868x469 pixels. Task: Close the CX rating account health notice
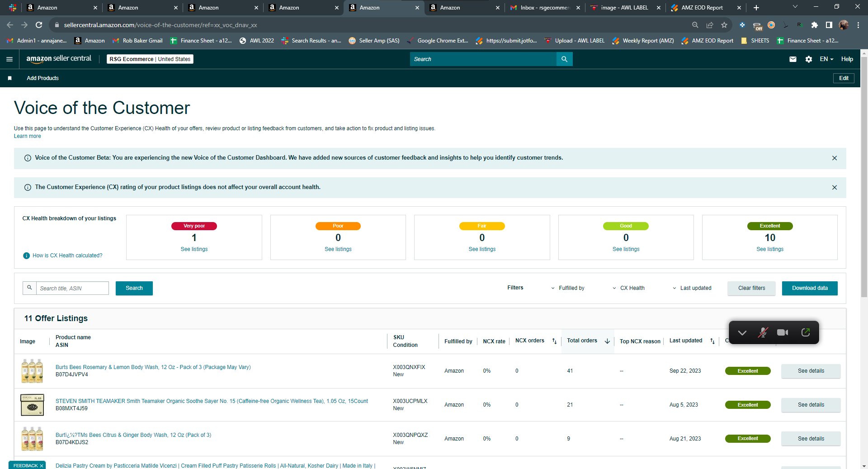[x=835, y=187]
